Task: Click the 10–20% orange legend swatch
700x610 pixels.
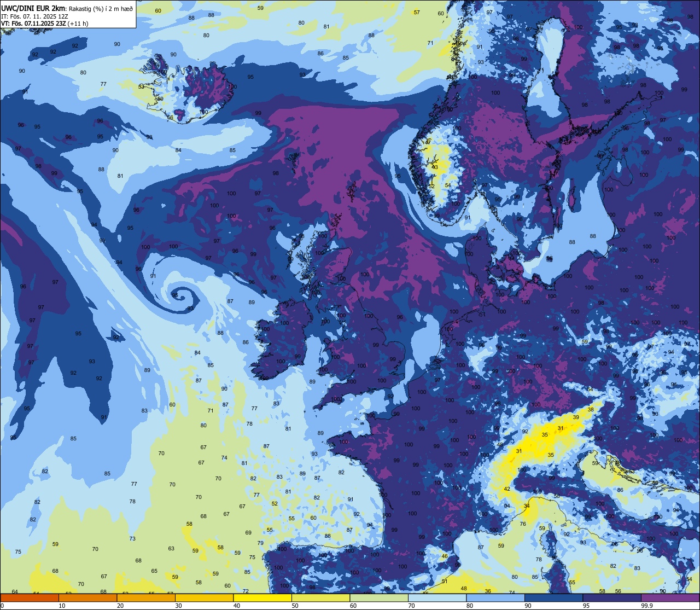Action: coord(87,598)
